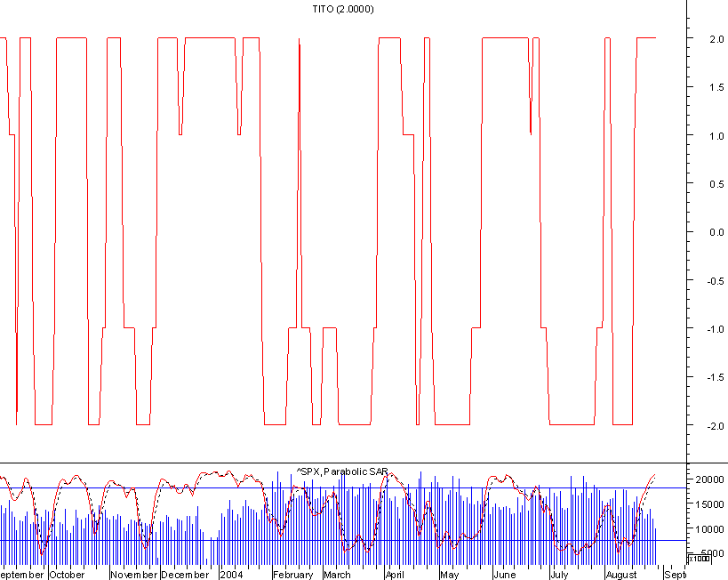
Task: Click the 2.0 value on TITO scale
Action: tap(716, 39)
